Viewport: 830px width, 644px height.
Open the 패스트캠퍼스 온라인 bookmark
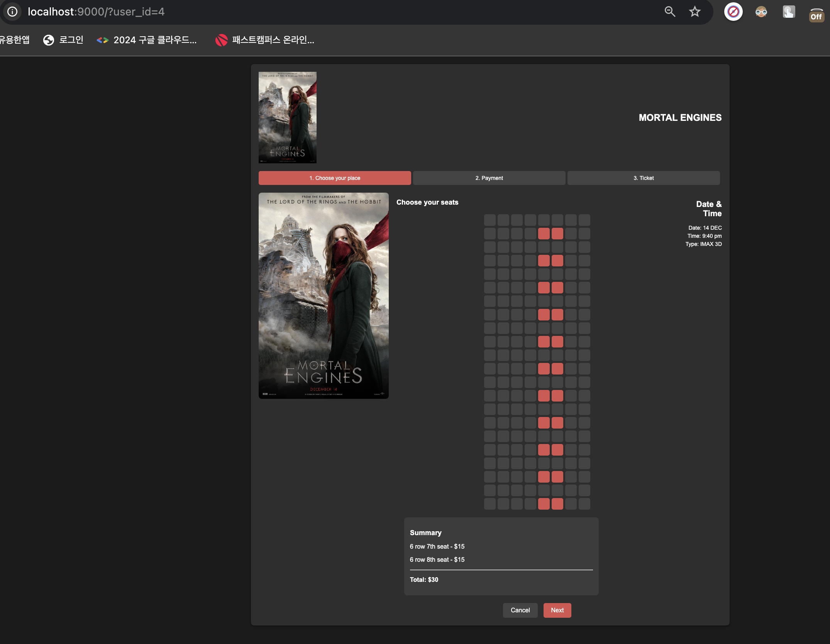tap(265, 40)
